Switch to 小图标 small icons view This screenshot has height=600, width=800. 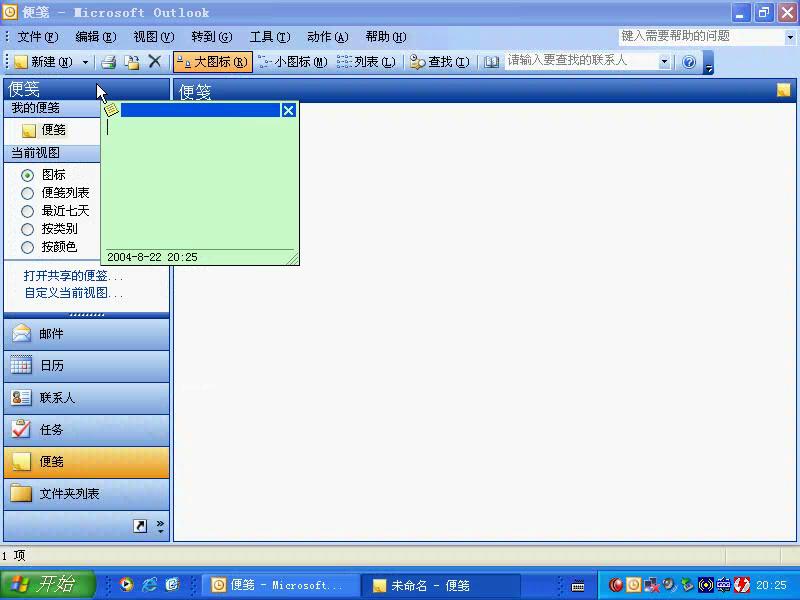293,62
